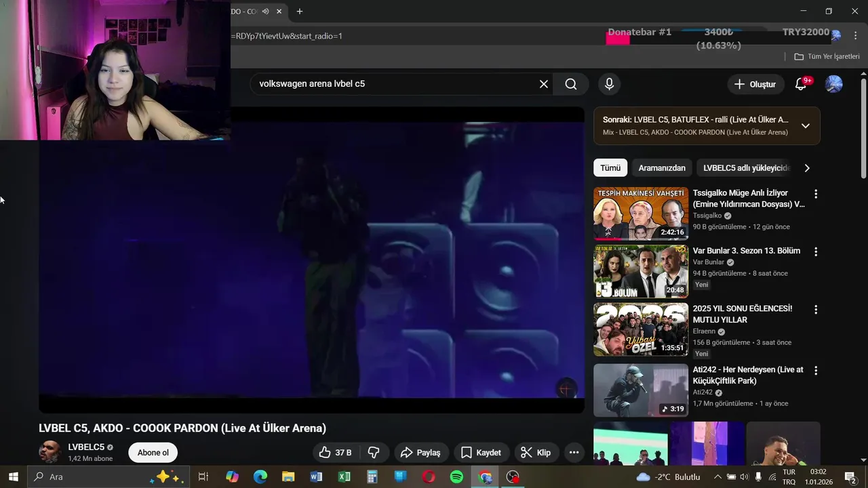The image size is (868, 488).
Task: Open options menu for Ati242 video
Action: pos(816,371)
